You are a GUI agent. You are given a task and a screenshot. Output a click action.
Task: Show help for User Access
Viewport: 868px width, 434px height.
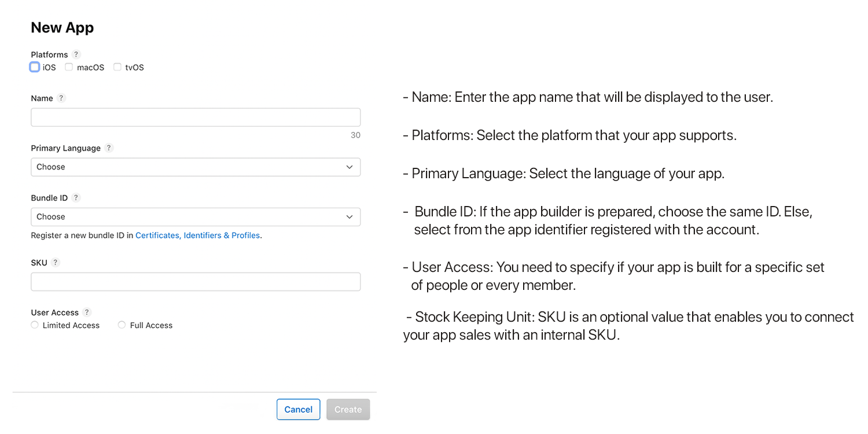coord(87,312)
